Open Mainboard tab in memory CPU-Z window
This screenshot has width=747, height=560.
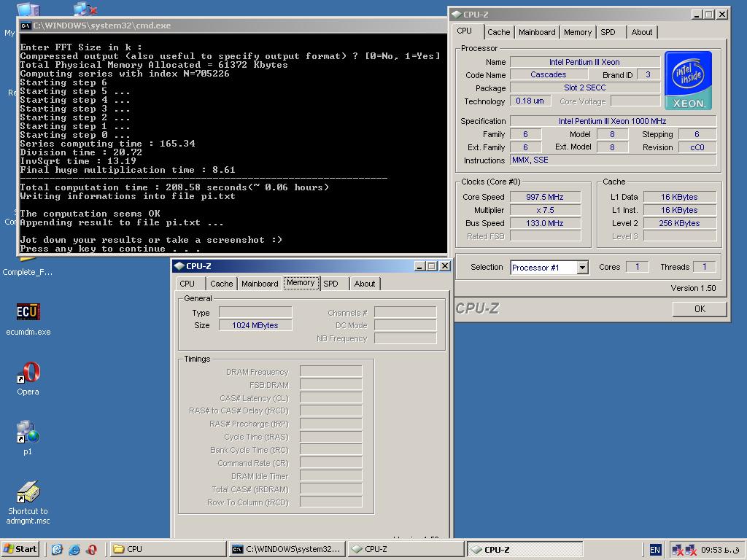(x=260, y=284)
